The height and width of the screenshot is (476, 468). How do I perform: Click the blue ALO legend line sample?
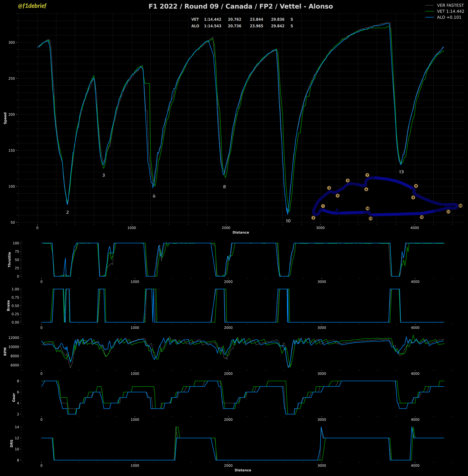(429, 18)
